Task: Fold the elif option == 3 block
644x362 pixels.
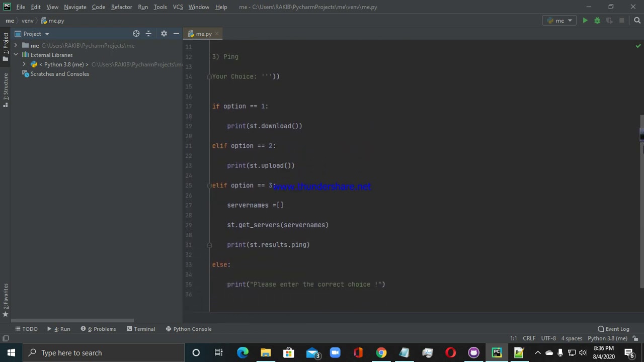Action: coord(209,186)
